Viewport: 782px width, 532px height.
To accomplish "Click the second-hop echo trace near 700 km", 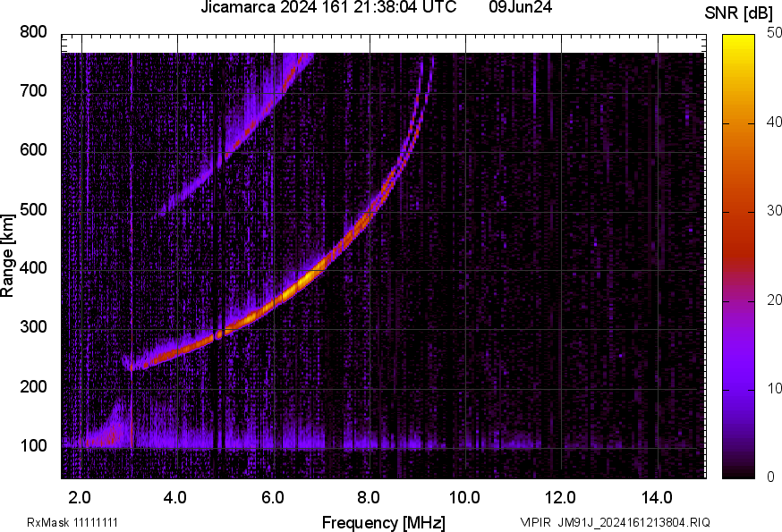I will (285, 89).
